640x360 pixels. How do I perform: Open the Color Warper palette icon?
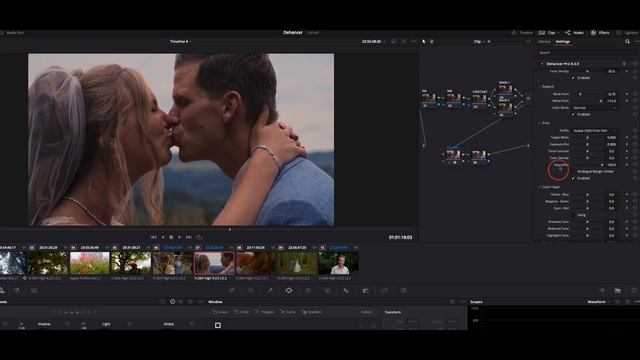coord(251,291)
